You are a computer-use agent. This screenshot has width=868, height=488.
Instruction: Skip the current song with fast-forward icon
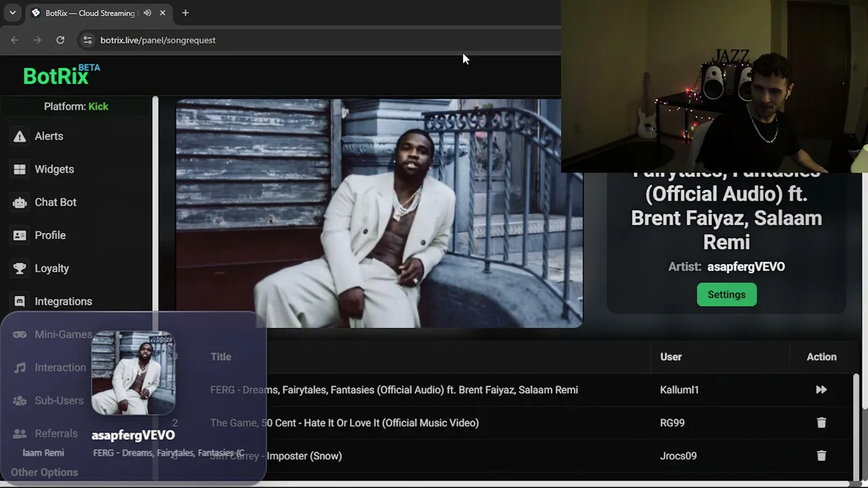click(821, 390)
